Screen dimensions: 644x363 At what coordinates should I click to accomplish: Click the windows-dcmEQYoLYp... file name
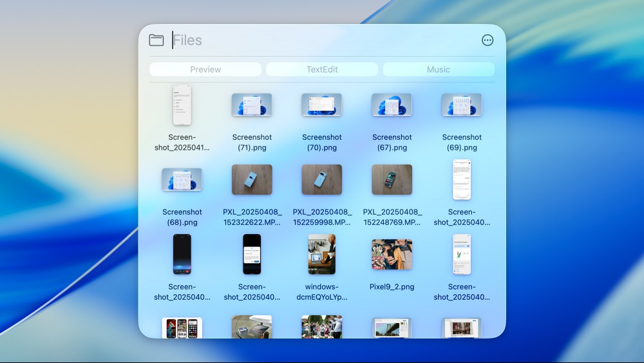321,292
